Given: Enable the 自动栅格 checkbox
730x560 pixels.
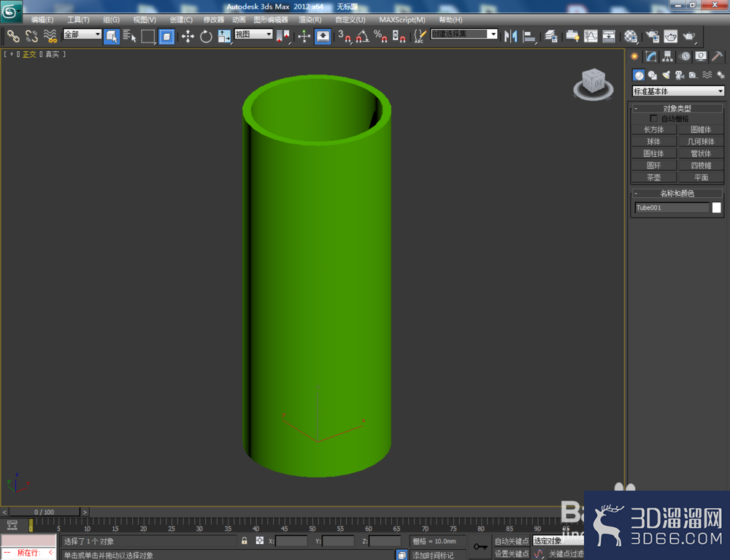Looking at the screenshot, I should click(653, 118).
